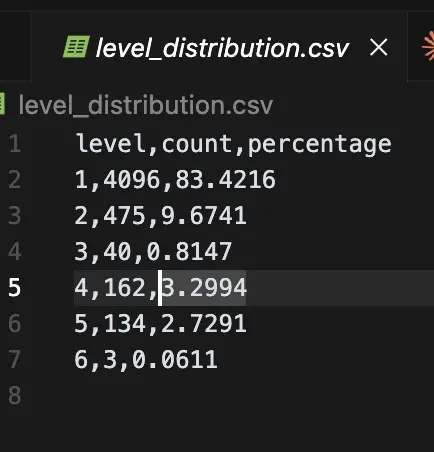Click the value 0.0611
The height and width of the screenshot is (452, 434).
tap(175, 360)
